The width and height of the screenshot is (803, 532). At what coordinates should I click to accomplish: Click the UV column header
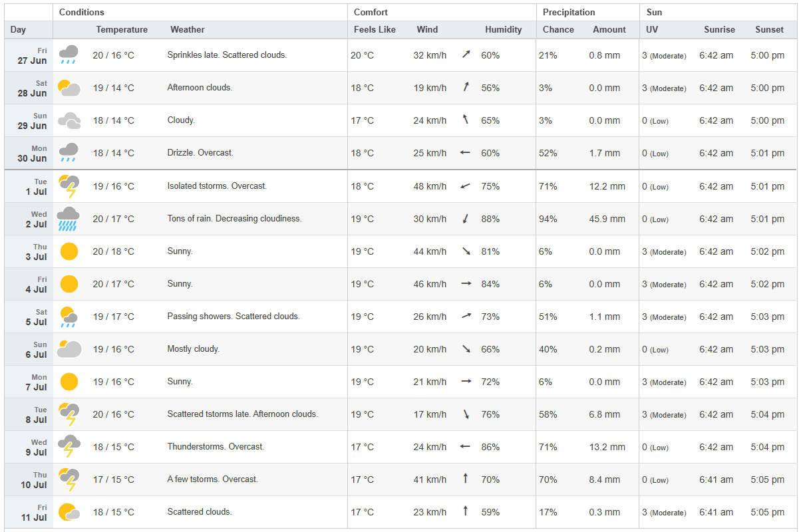[x=651, y=30]
